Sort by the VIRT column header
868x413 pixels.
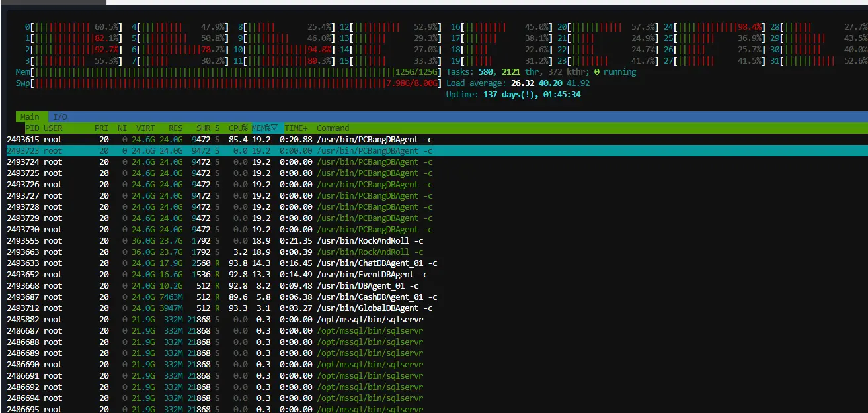145,128
